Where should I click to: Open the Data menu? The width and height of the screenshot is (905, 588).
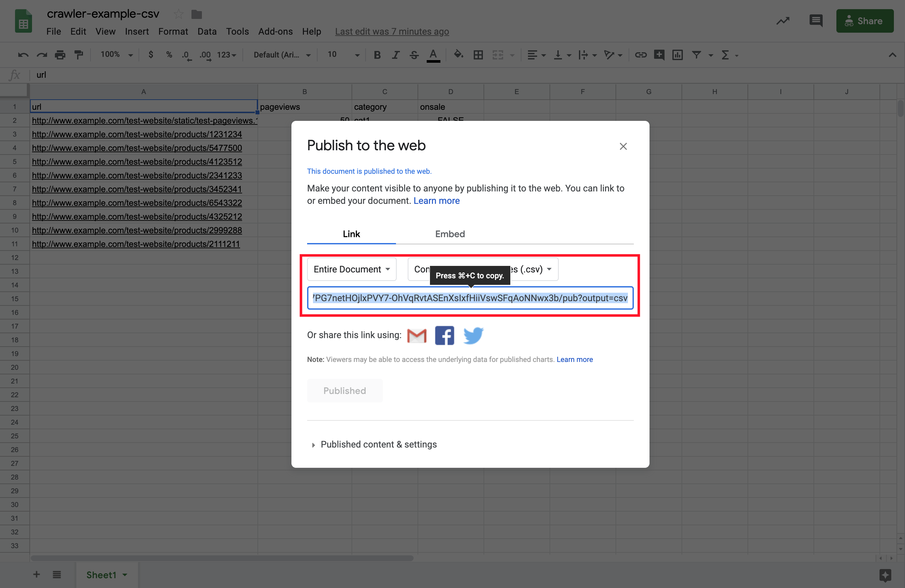[x=207, y=31]
